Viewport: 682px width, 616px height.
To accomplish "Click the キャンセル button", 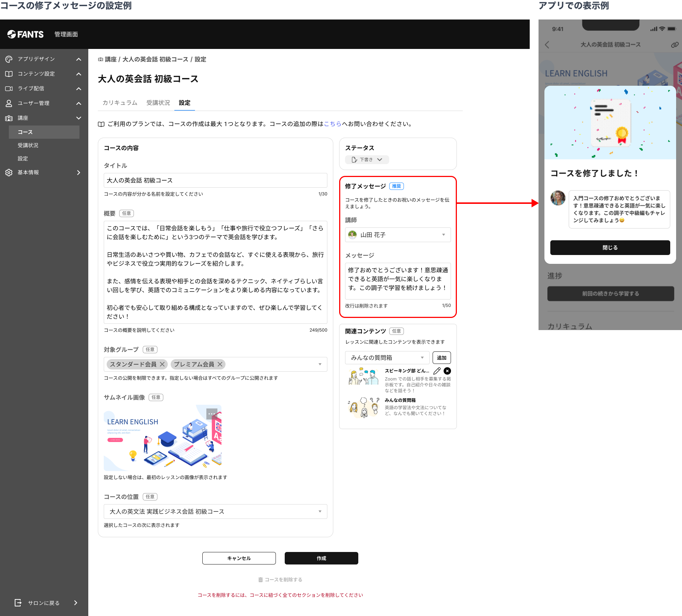I will (239, 558).
